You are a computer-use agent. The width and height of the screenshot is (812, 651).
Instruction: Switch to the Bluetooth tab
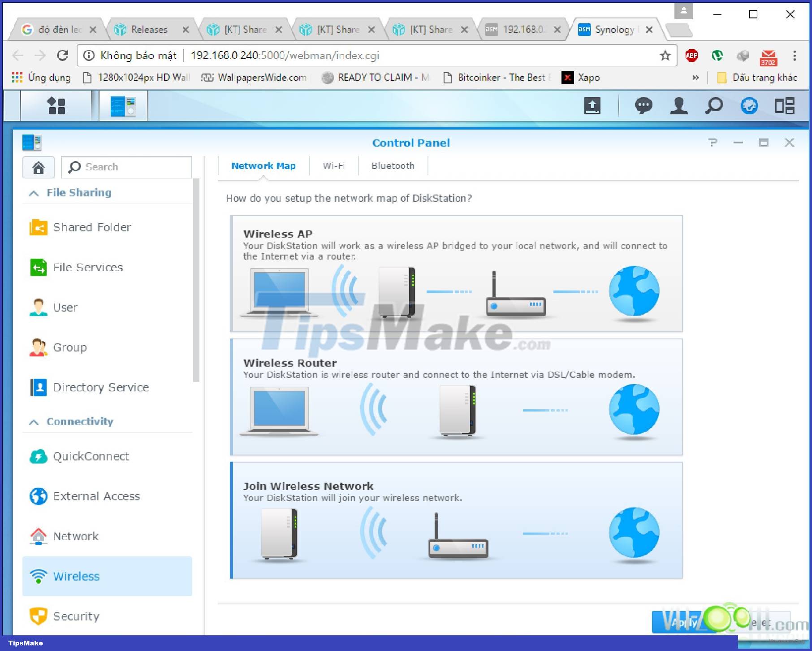tap(393, 166)
